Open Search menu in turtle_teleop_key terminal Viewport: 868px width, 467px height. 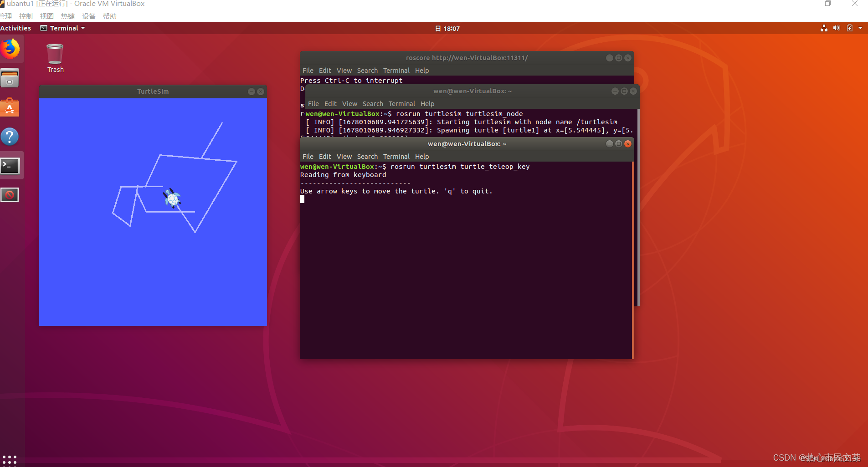[367, 157]
